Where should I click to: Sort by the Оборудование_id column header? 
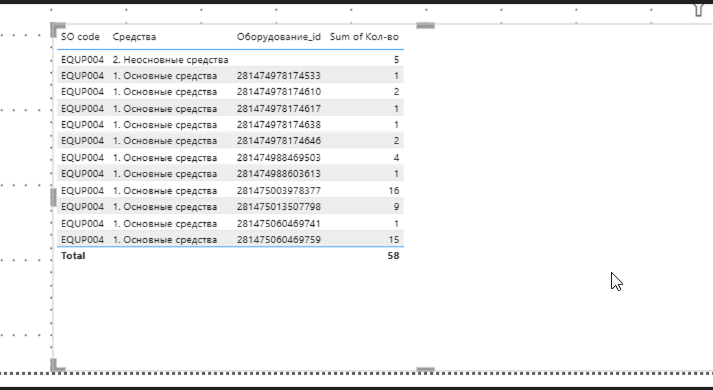click(278, 37)
